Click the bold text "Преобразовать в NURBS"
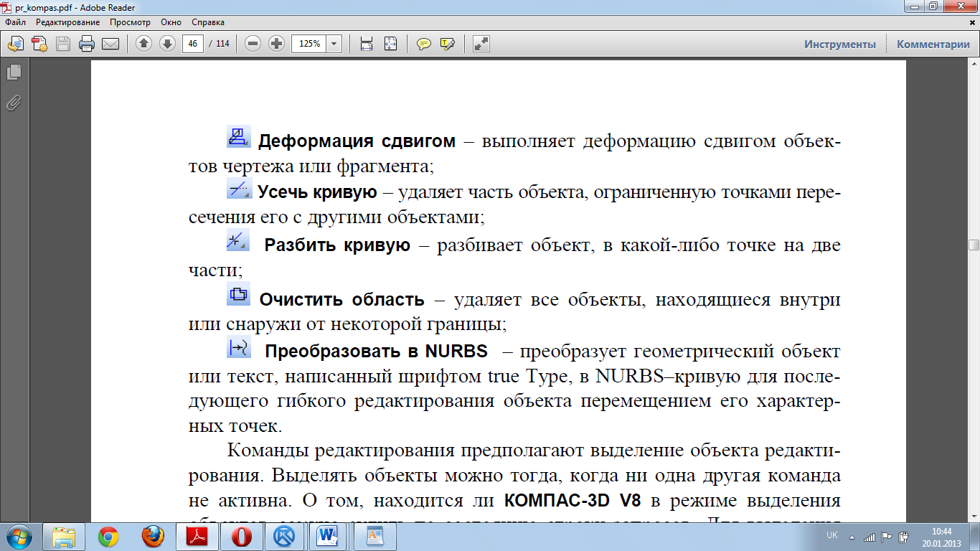 coord(376,352)
